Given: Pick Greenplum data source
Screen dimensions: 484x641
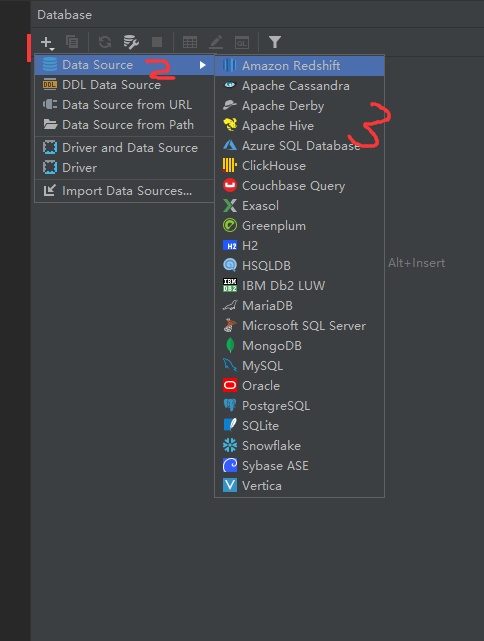Looking at the screenshot, I should pos(299,226).
